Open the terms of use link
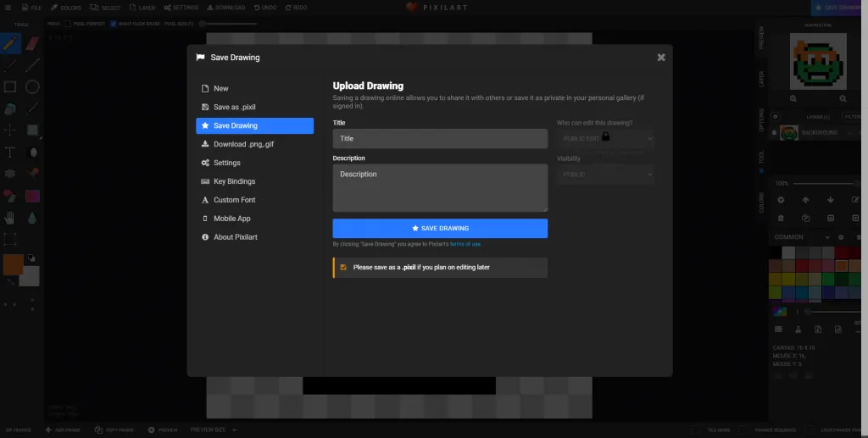This screenshot has width=868, height=438. [x=465, y=245]
